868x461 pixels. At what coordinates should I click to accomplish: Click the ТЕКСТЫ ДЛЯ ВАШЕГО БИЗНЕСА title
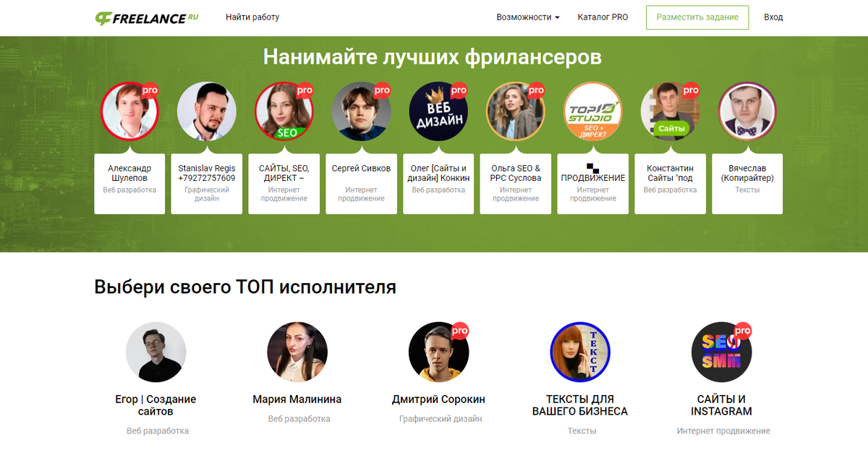[x=580, y=405]
